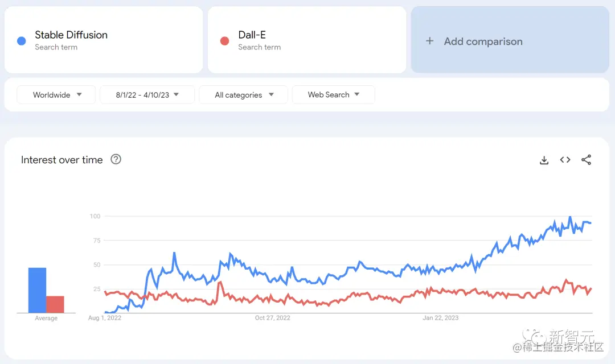Expand the Worldwide region dropdown
This screenshot has height=364, width=615.
click(57, 95)
